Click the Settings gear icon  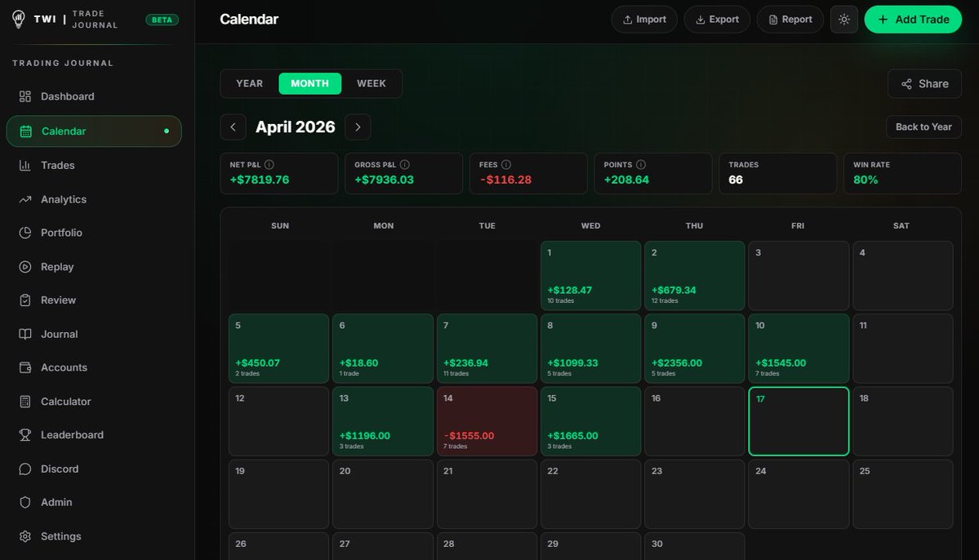coord(25,536)
